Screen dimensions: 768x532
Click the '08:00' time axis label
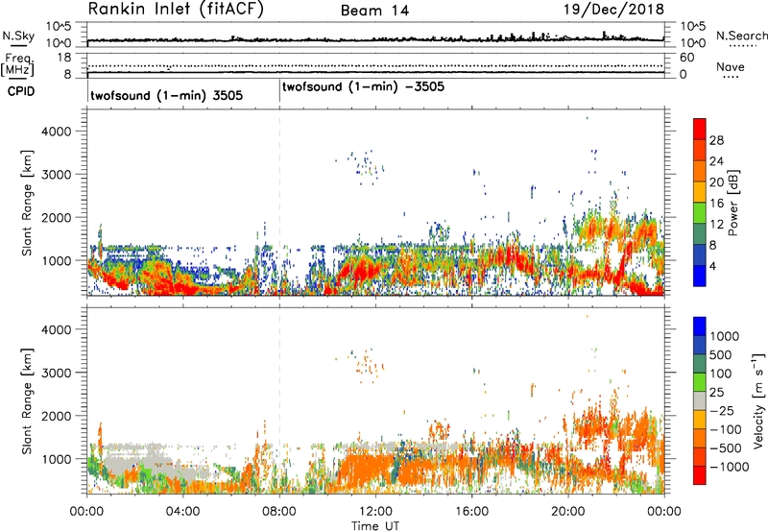point(279,512)
